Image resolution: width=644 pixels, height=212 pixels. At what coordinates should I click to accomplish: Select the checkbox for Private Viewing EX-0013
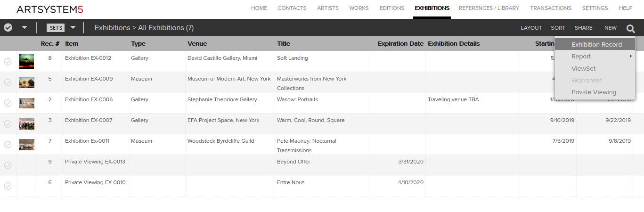coord(8,165)
